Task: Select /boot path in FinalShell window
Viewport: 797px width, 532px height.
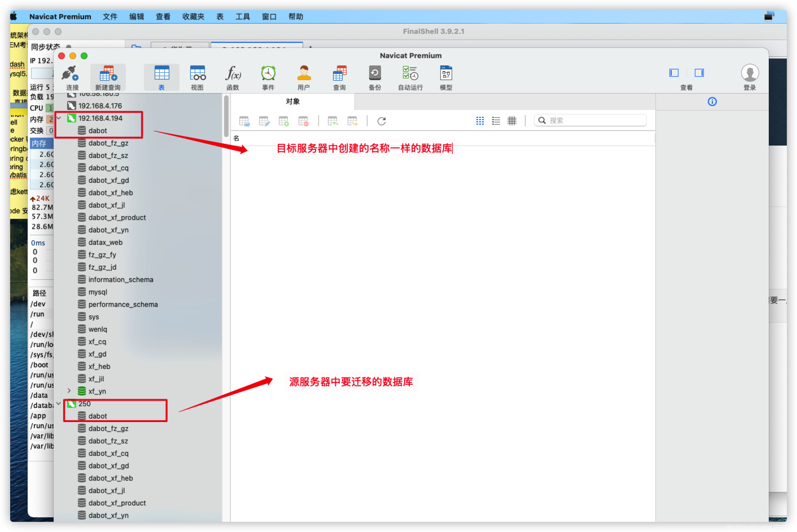Action: (x=40, y=365)
